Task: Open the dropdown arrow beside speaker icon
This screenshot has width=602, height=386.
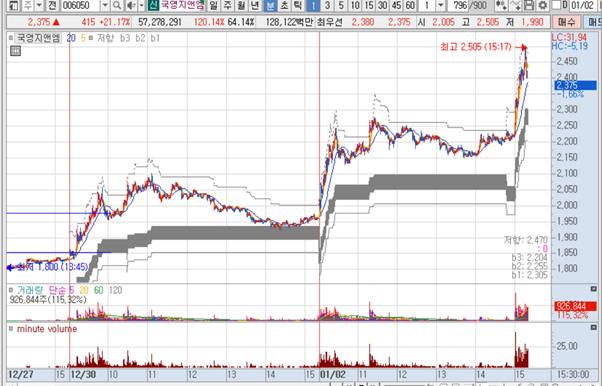Action: pos(141,5)
